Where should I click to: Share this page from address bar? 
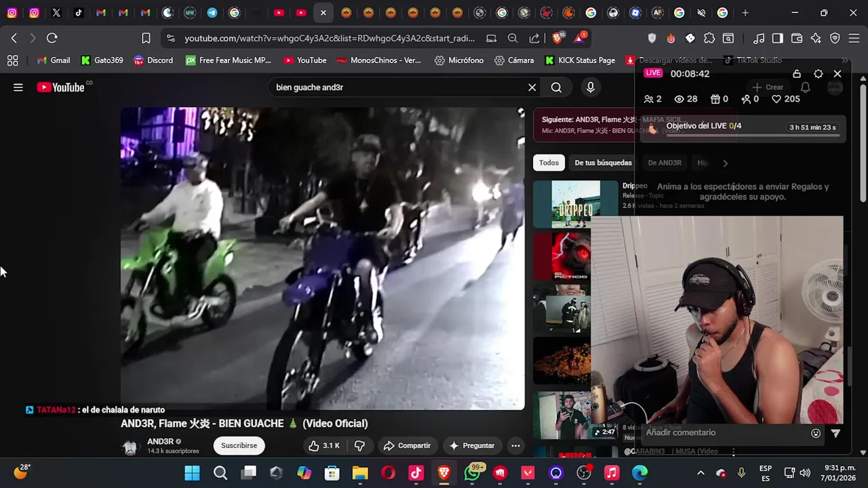tap(534, 38)
